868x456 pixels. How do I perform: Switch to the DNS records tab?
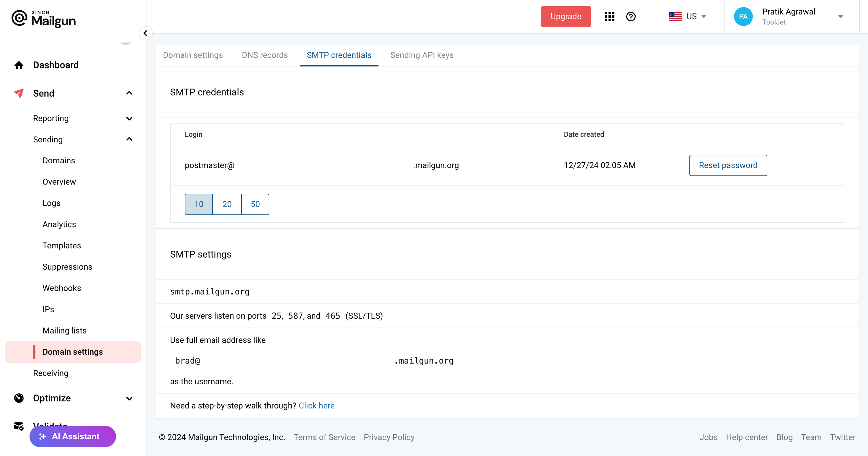pos(265,55)
